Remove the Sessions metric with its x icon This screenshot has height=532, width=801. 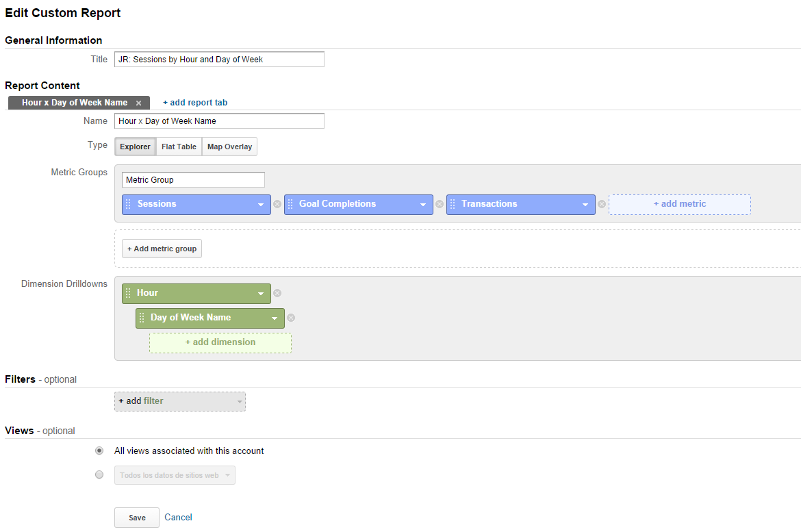pos(277,204)
